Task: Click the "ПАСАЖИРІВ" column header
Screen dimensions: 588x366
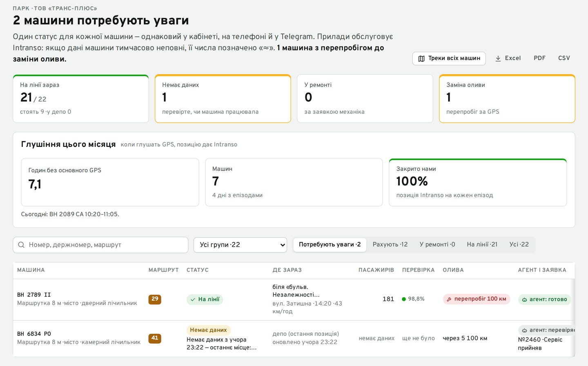Action: pos(376,270)
